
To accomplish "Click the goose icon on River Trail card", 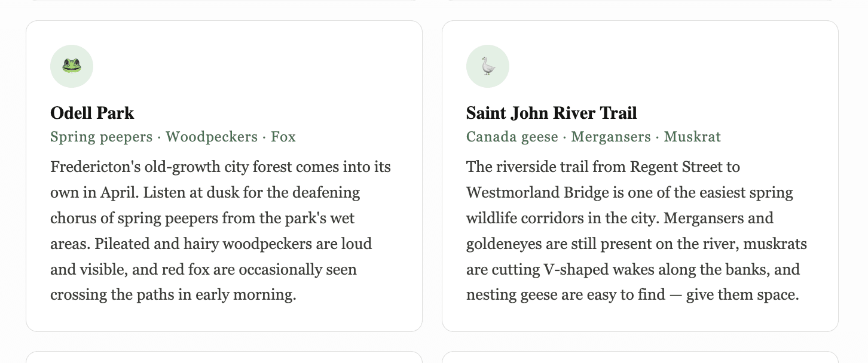I will pos(488,66).
